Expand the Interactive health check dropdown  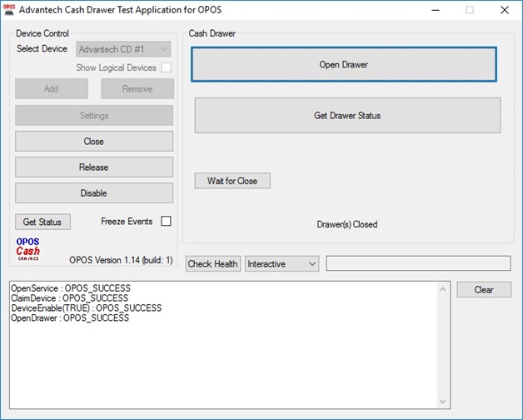tap(281, 264)
